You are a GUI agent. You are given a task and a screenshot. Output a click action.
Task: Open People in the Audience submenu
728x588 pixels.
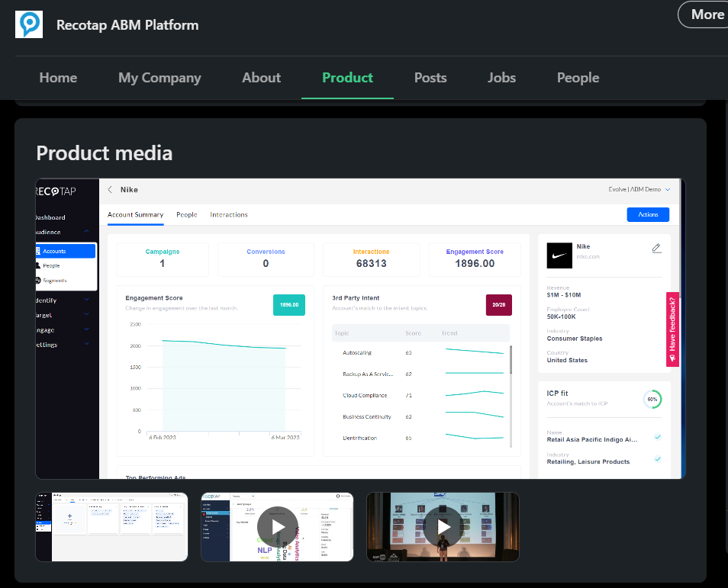pos(51,266)
